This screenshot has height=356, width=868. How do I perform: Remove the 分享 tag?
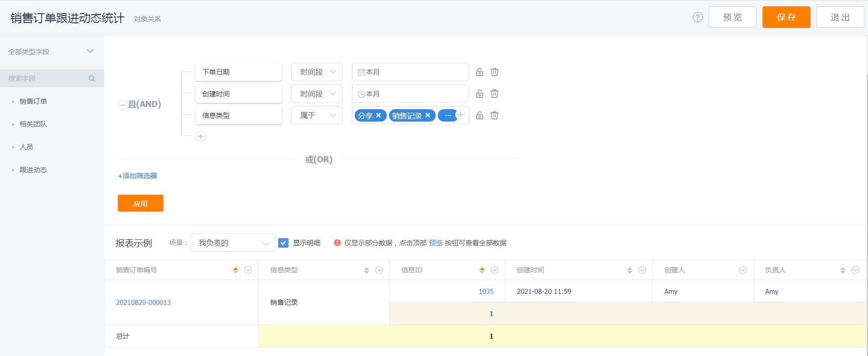(379, 115)
